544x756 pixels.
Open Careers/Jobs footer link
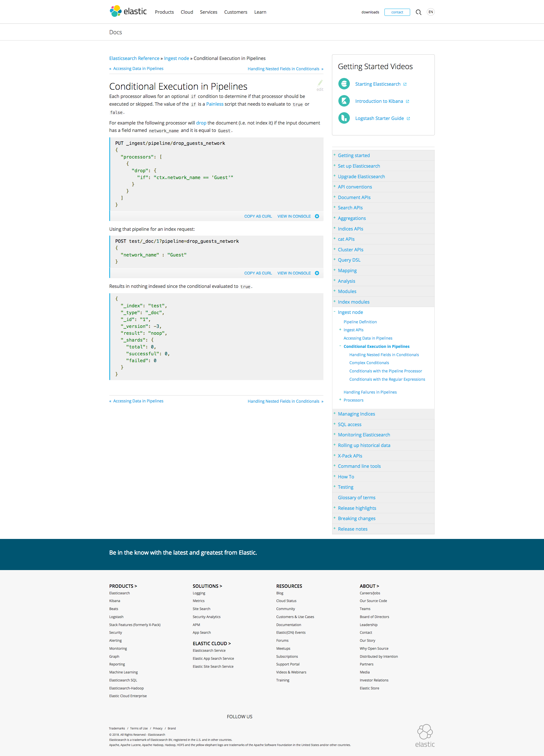tap(370, 593)
